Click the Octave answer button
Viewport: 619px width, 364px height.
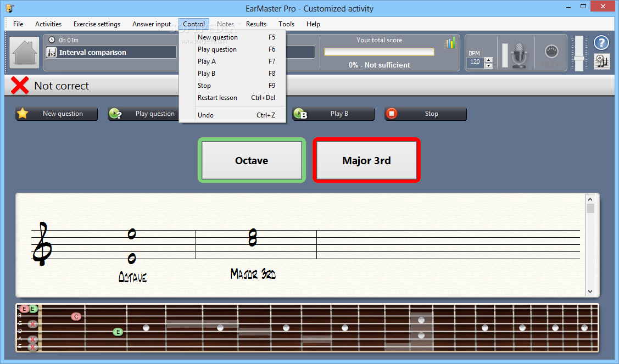click(252, 160)
